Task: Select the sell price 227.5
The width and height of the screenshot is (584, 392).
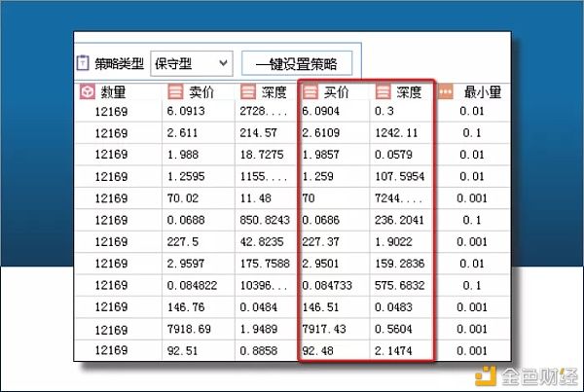Action: 183,241
